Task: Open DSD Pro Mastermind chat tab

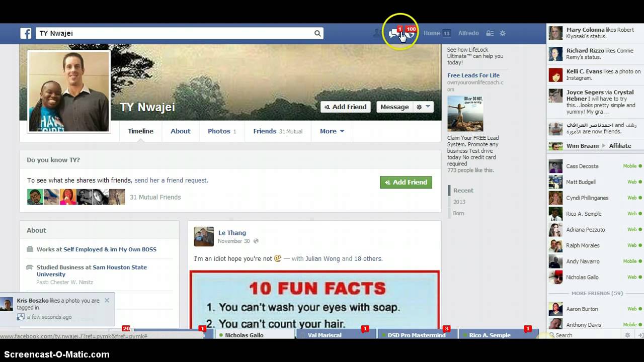Action: [417, 335]
